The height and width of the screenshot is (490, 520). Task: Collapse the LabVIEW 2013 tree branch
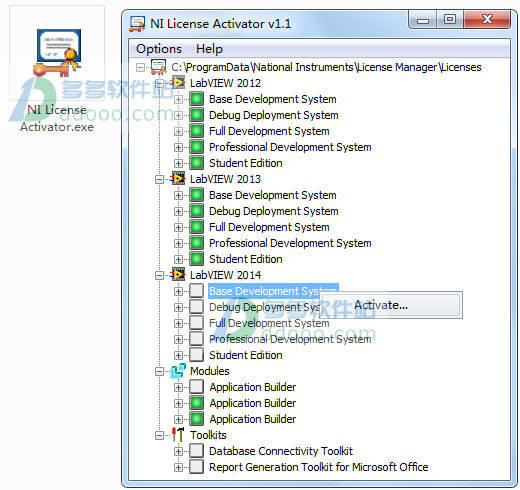[159, 179]
